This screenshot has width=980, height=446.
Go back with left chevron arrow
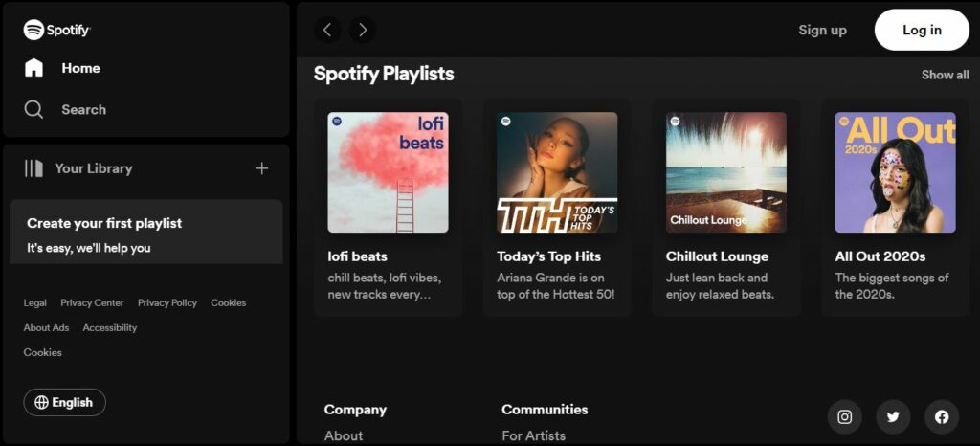[x=327, y=30]
